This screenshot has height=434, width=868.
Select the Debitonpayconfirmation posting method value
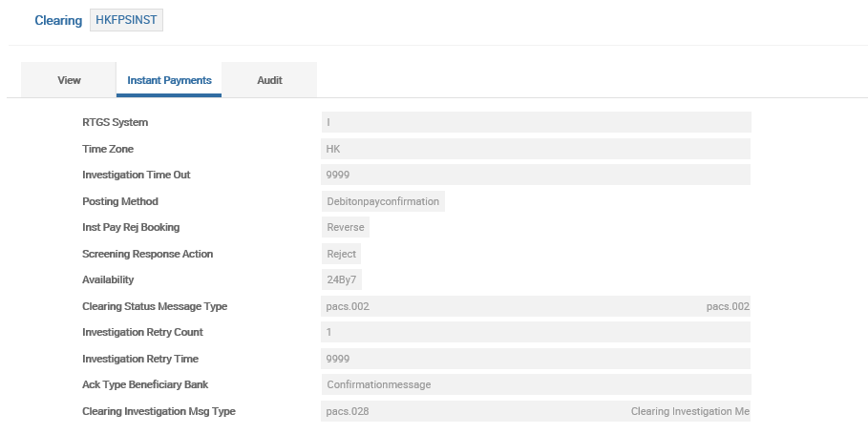point(383,201)
